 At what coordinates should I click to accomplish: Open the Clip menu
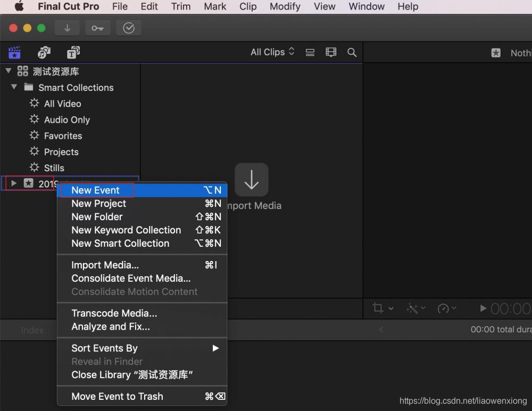(248, 6)
